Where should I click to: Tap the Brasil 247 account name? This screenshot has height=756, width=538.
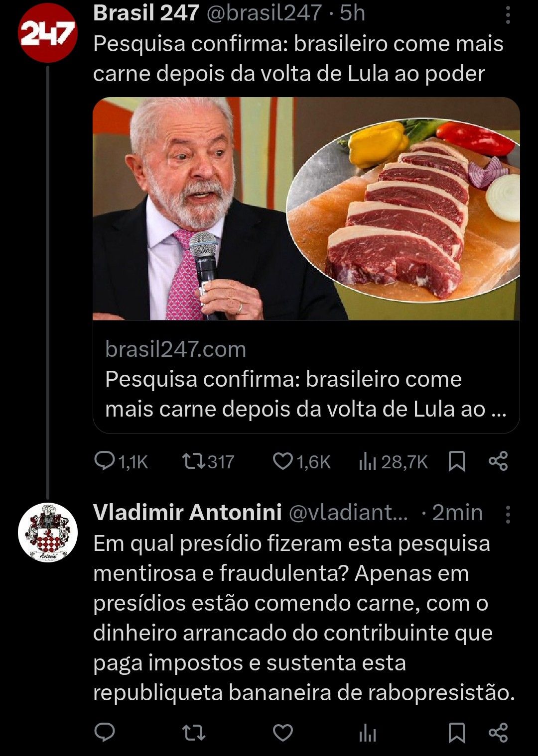coord(146,13)
